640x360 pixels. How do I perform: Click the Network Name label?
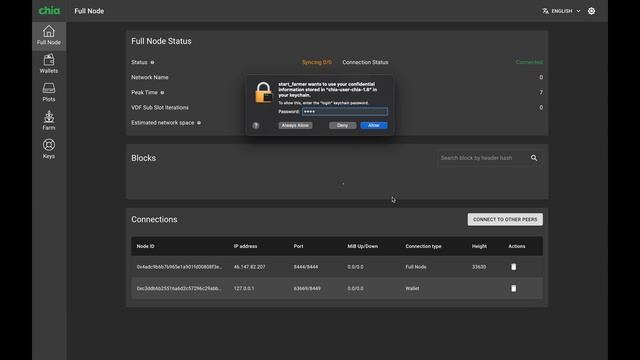pos(149,78)
